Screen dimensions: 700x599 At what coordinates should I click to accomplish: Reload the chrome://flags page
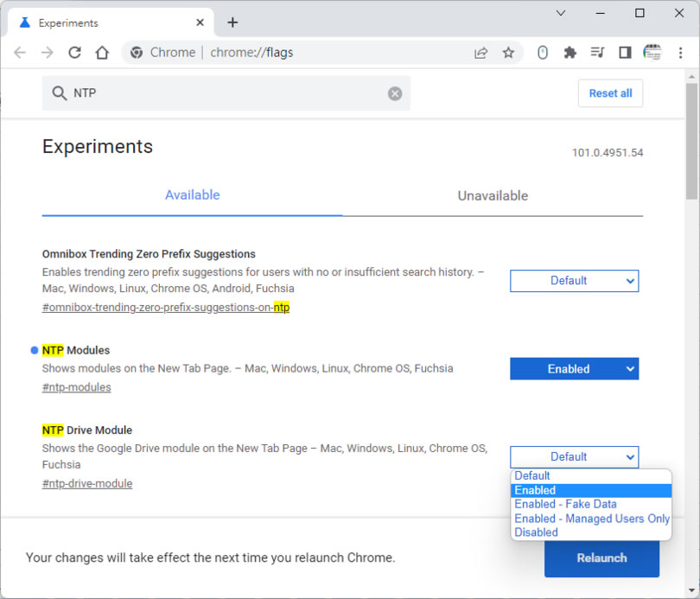(x=74, y=53)
